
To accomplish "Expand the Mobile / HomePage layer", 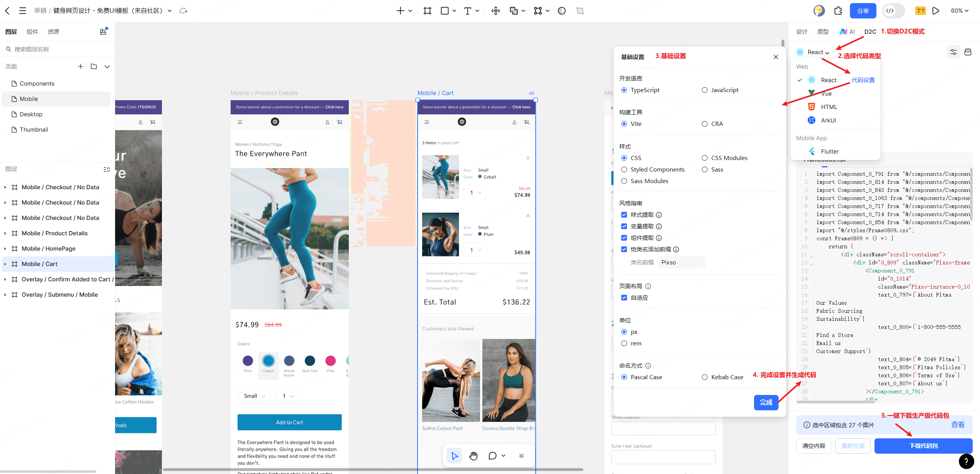I will tap(5, 249).
